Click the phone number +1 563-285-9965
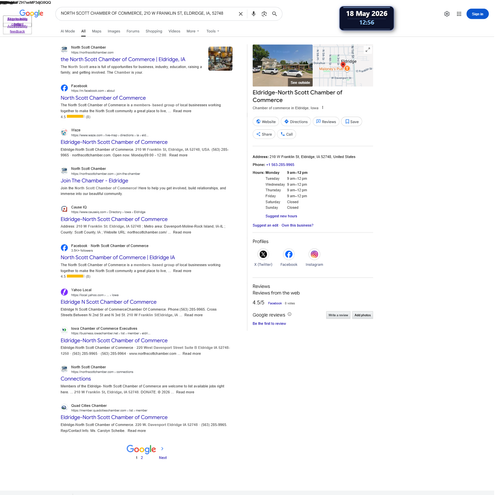Viewport: 500px width, 495px height. click(280, 165)
